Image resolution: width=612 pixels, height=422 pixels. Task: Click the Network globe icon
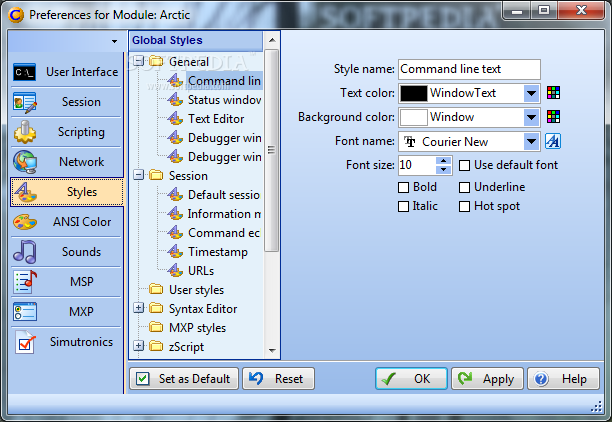point(25,162)
